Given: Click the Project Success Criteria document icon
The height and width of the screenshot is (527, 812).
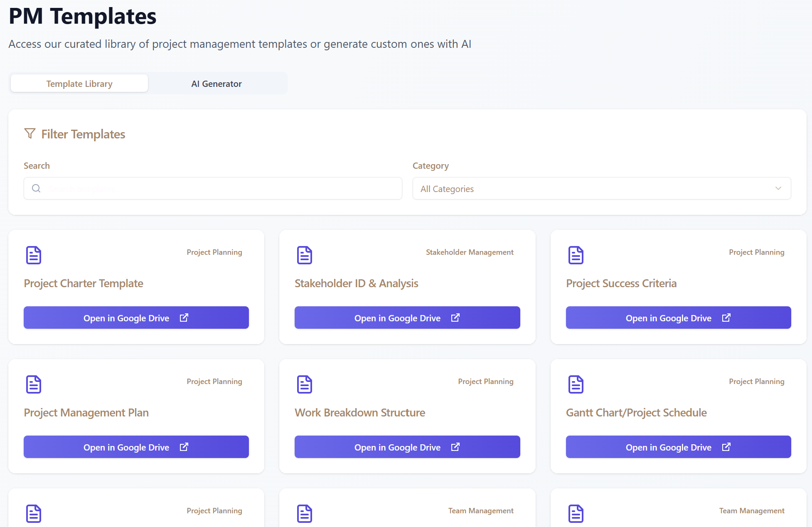Looking at the screenshot, I should pos(576,255).
